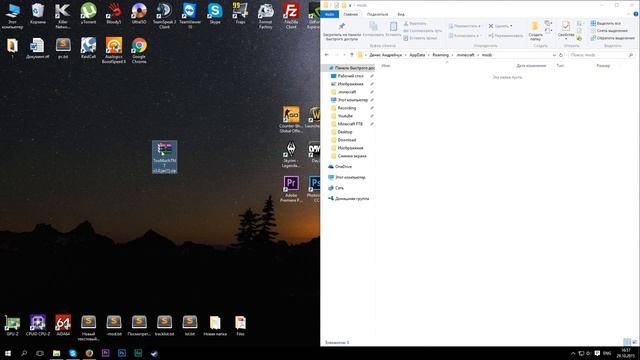The width and height of the screenshot is (640, 360).
Task: Select the Skype desktop icon
Action: [215, 14]
